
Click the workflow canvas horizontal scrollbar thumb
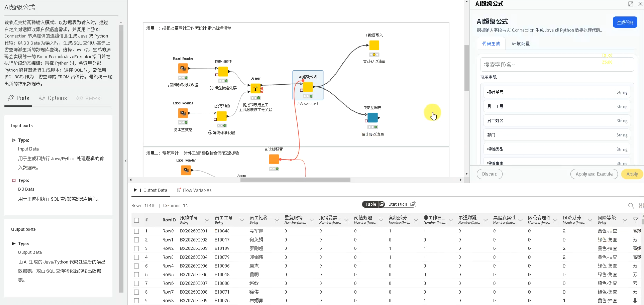click(295, 180)
